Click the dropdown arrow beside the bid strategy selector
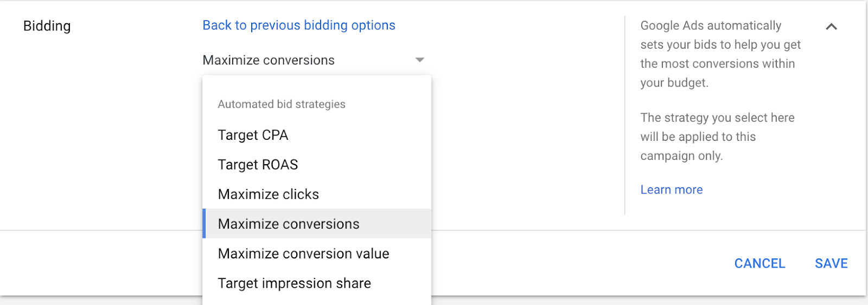The width and height of the screenshot is (868, 305). coord(419,60)
